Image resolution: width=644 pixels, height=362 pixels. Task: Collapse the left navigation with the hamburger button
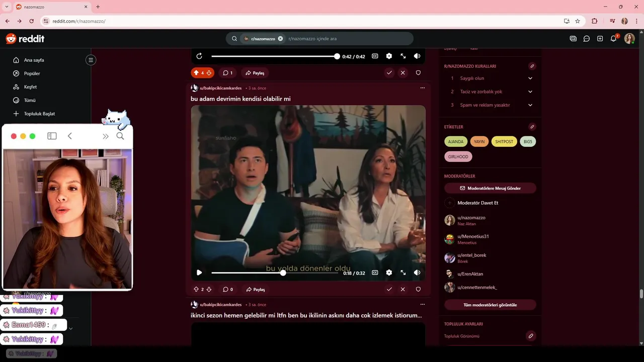click(91, 60)
